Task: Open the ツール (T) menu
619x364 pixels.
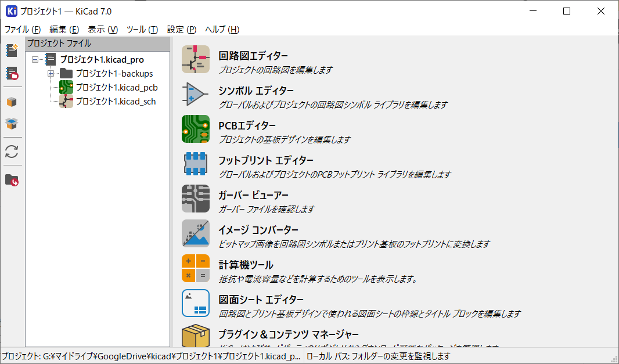Action: coord(142,29)
